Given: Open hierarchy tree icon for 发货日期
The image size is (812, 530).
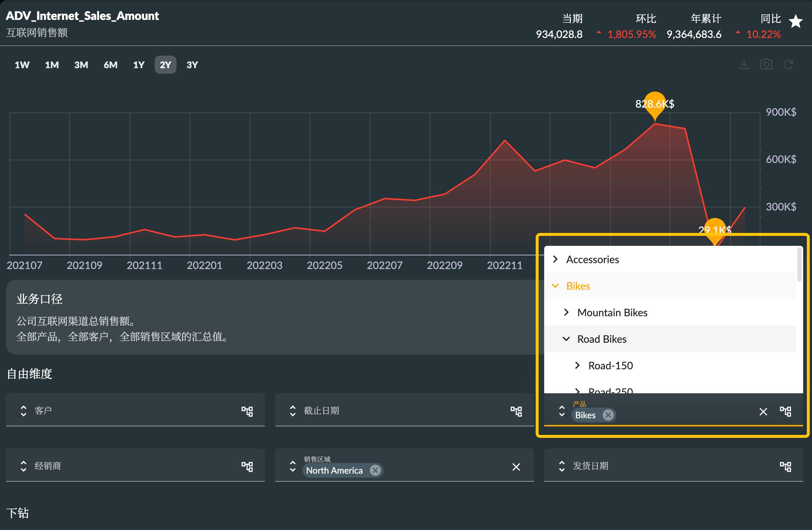Looking at the screenshot, I should pos(785,467).
